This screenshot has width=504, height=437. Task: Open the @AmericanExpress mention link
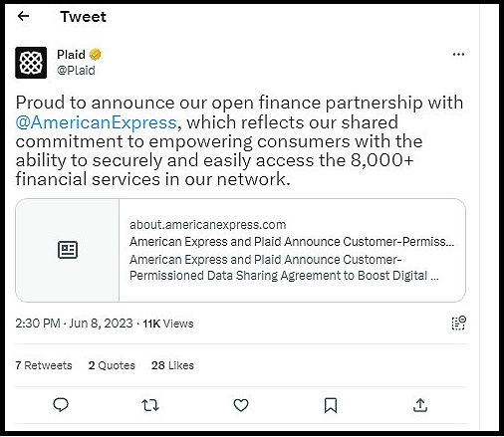[96, 122]
